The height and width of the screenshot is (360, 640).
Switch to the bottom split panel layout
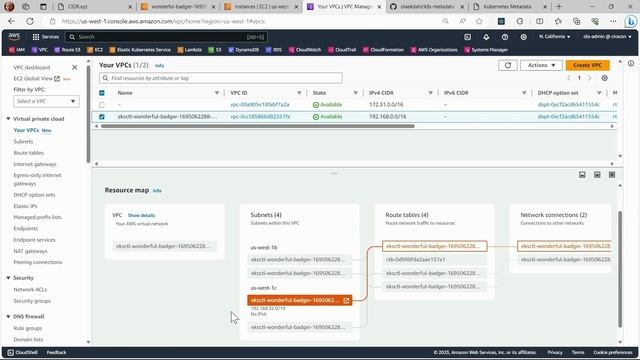tap(582, 175)
